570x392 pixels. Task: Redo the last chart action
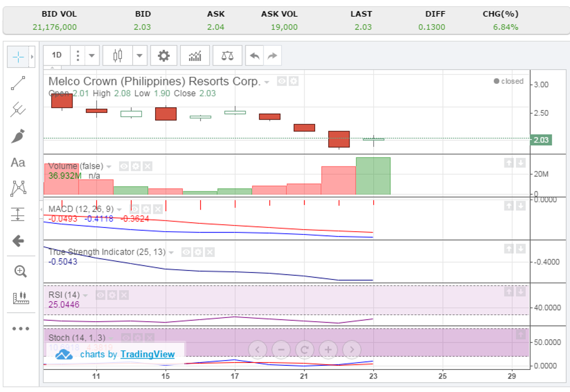tap(272, 56)
